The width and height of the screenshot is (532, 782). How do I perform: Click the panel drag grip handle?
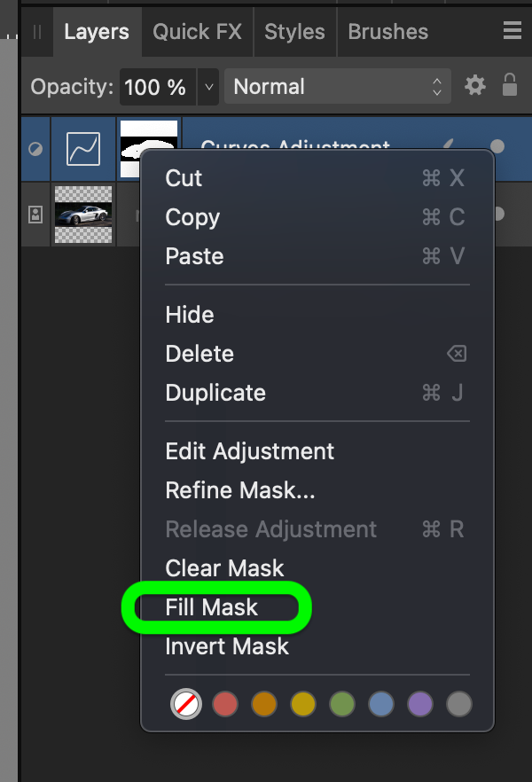tap(37, 32)
